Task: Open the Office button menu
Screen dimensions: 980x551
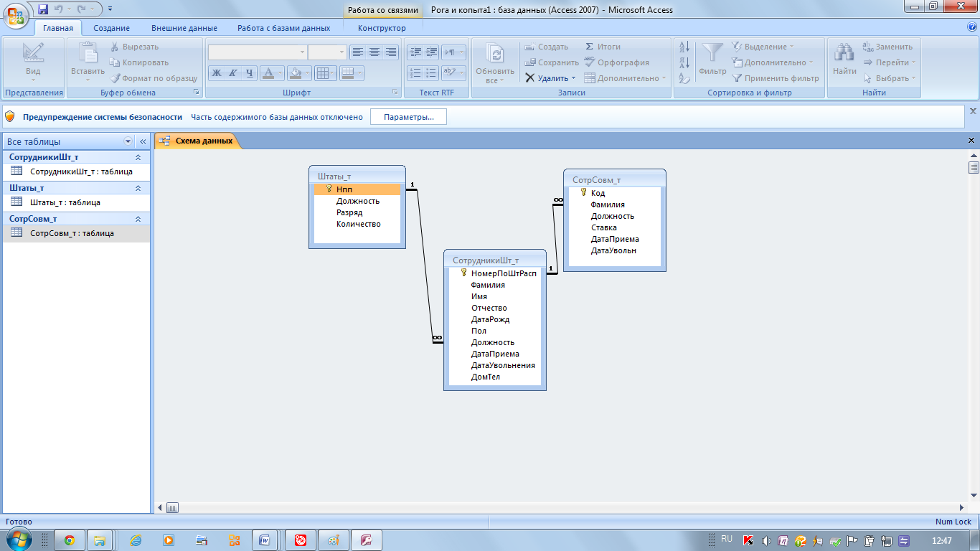Action: 17,14
